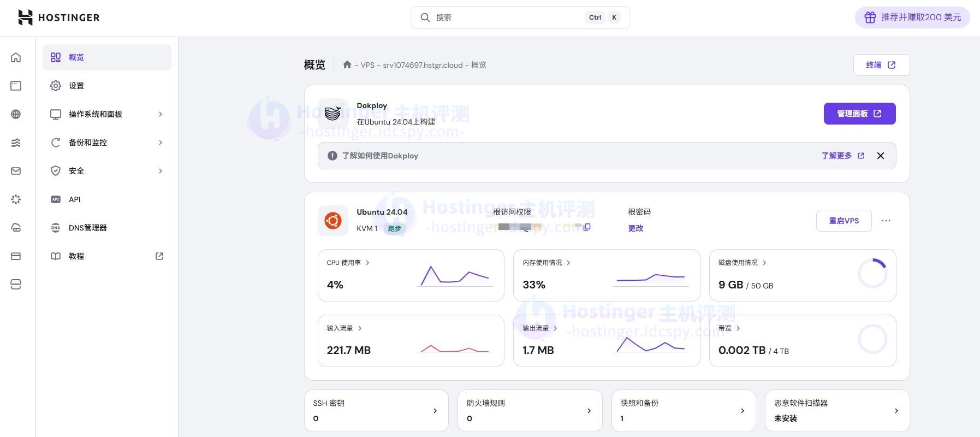
Task: Open the billing card icon in left rail
Action: [16, 256]
